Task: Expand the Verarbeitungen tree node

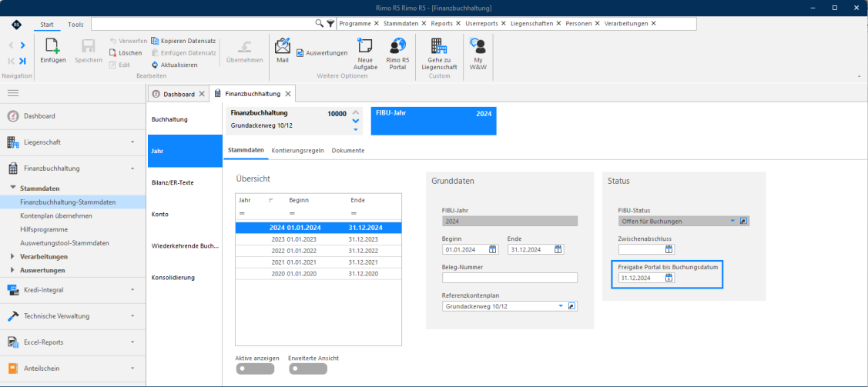Action: tap(13, 256)
